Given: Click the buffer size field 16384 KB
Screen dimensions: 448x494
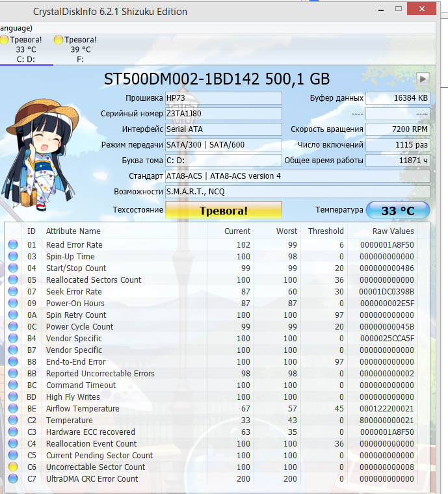Looking at the screenshot, I should (x=397, y=98).
